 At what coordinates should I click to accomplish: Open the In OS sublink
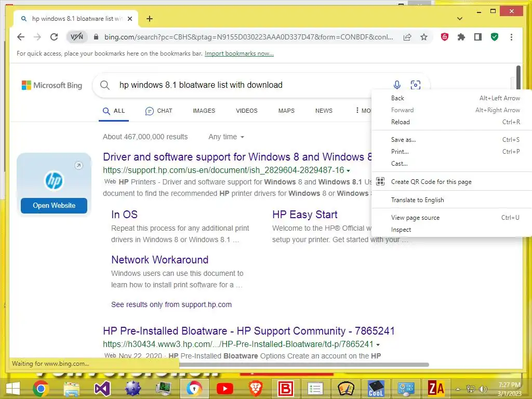tap(125, 215)
